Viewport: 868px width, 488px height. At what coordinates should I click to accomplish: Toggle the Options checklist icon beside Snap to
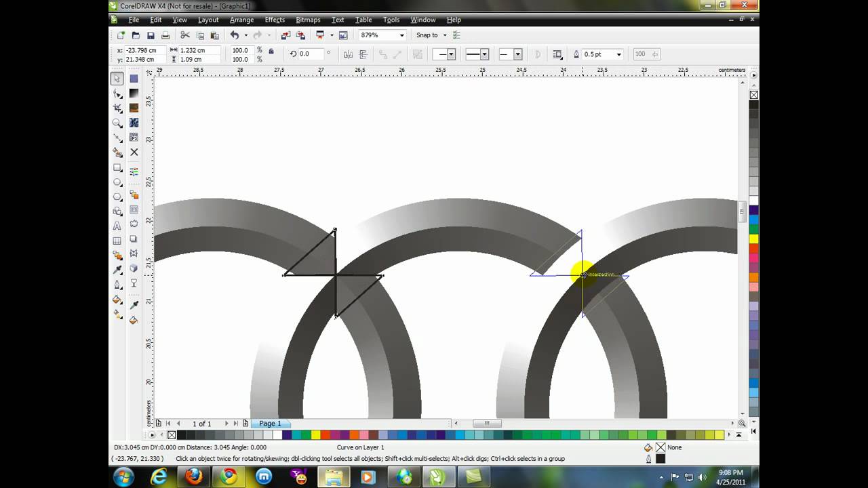pyautogui.click(x=456, y=35)
